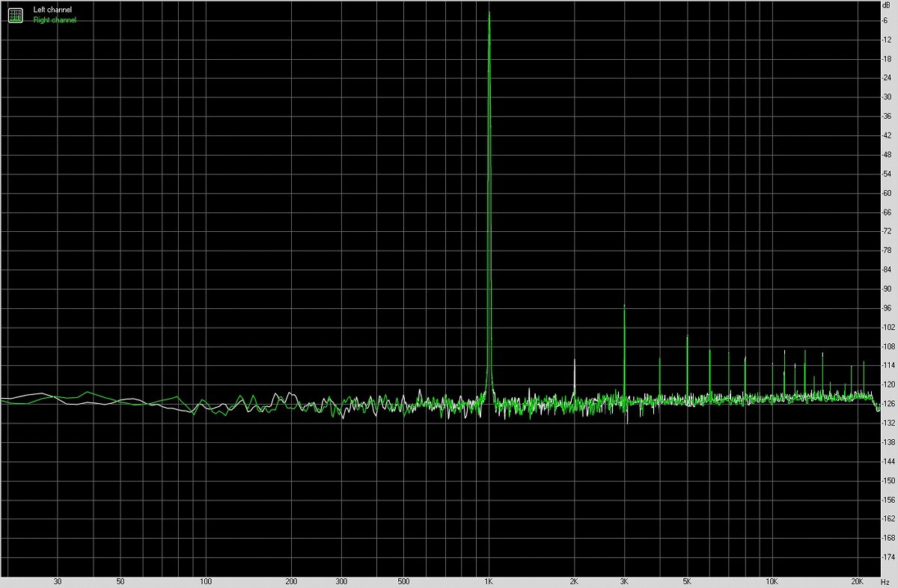Click the "1K" frequency axis label

(x=489, y=581)
